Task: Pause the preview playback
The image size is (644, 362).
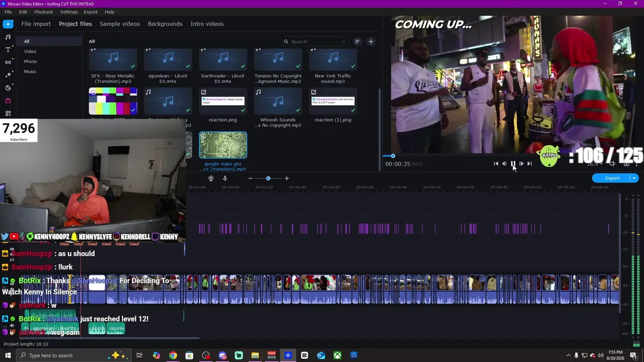Action: click(513, 163)
